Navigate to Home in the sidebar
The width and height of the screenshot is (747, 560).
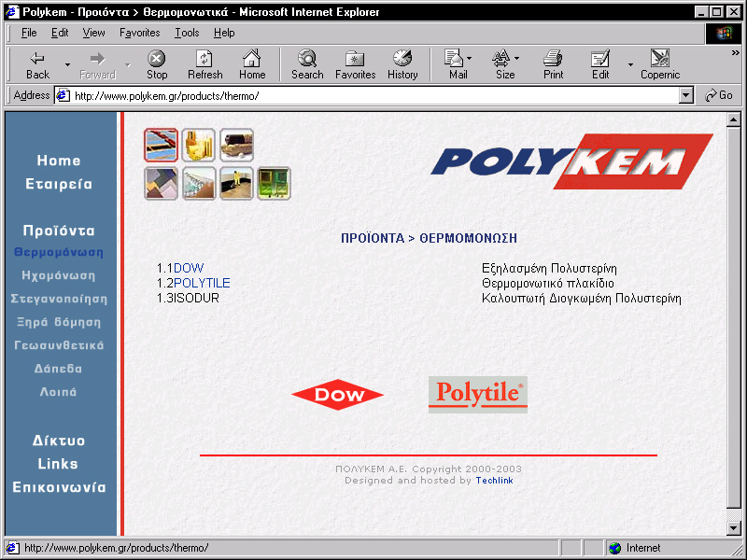point(59,161)
